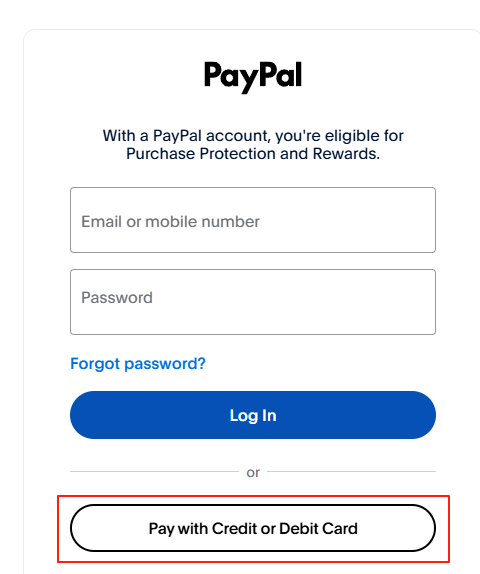
Task: Click the blue Log In button
Action: pos(253,415)
